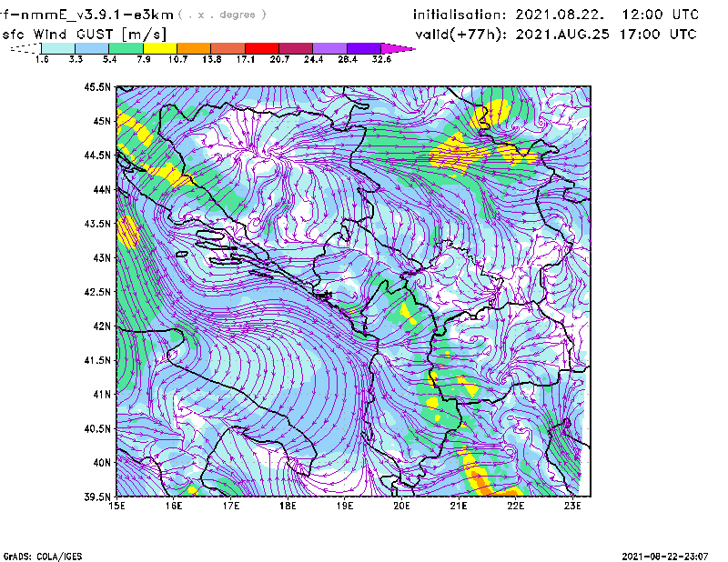Viewport: 728px width, 562px height.
Task: Click the latitude label '44.5N'
Action: click(x=97, y=155)
